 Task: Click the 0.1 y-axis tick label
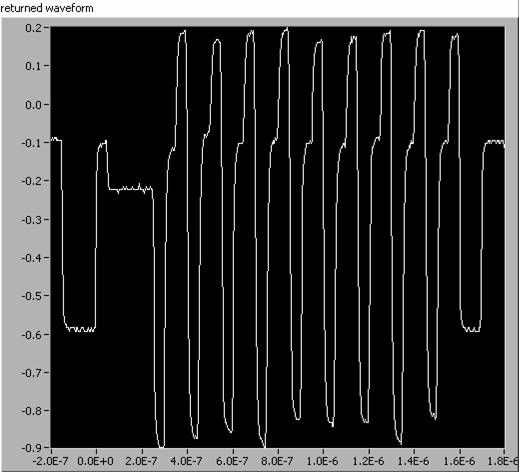click(33, 66)
